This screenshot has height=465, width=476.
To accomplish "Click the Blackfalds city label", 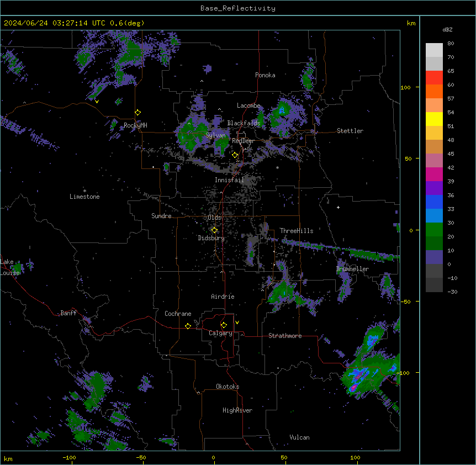I will tap(244, 123).
